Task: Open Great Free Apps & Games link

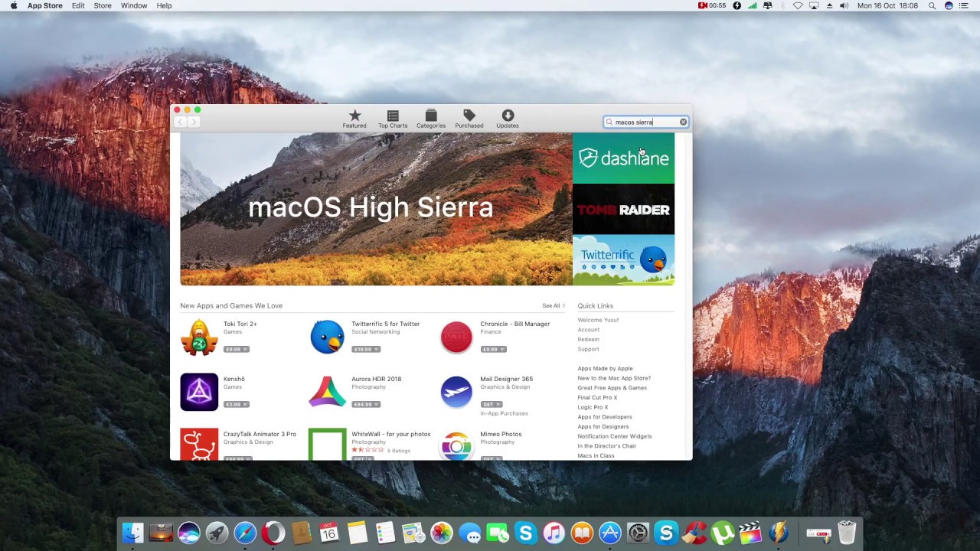Action: tap(612, 388)
